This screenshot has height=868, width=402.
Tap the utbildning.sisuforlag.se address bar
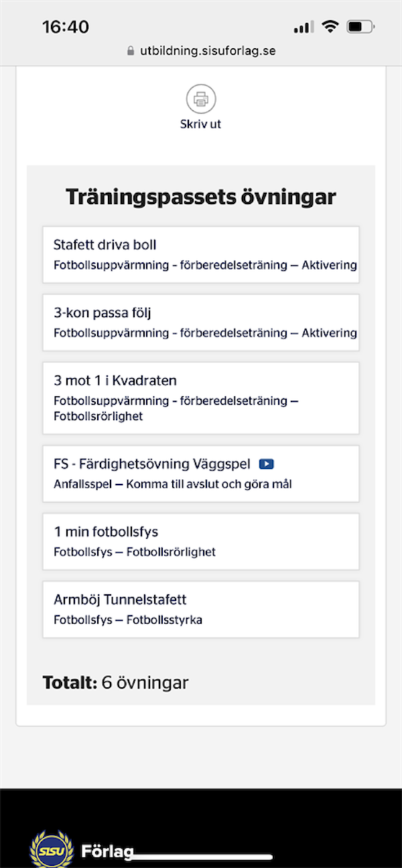point(208,51)
